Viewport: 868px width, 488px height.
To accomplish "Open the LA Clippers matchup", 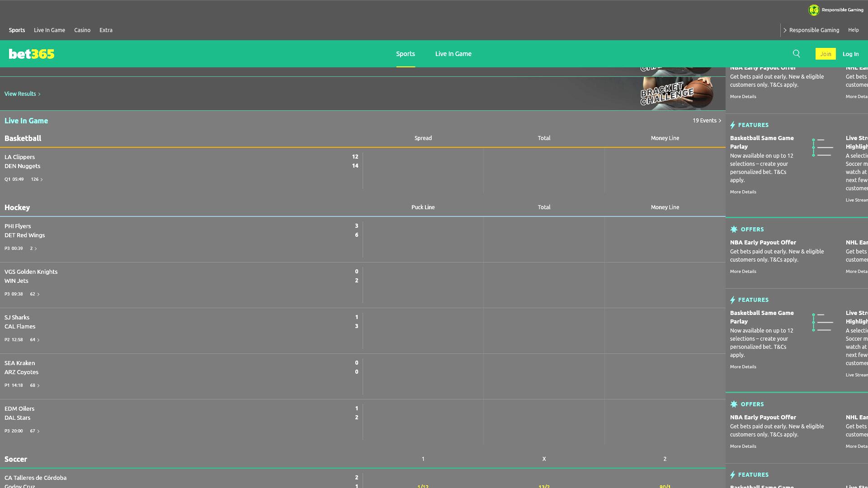I will tap(19, 157).
